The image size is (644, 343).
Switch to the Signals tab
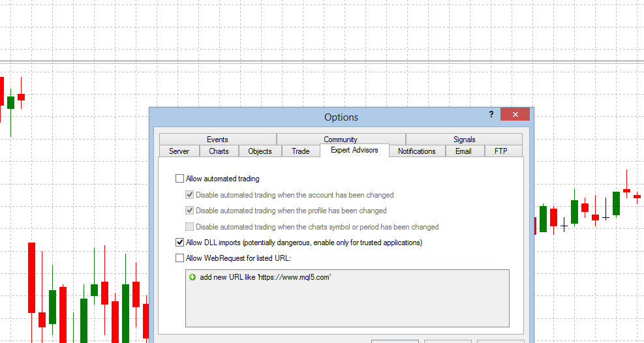pyautogui.click(x=464, y=140)
